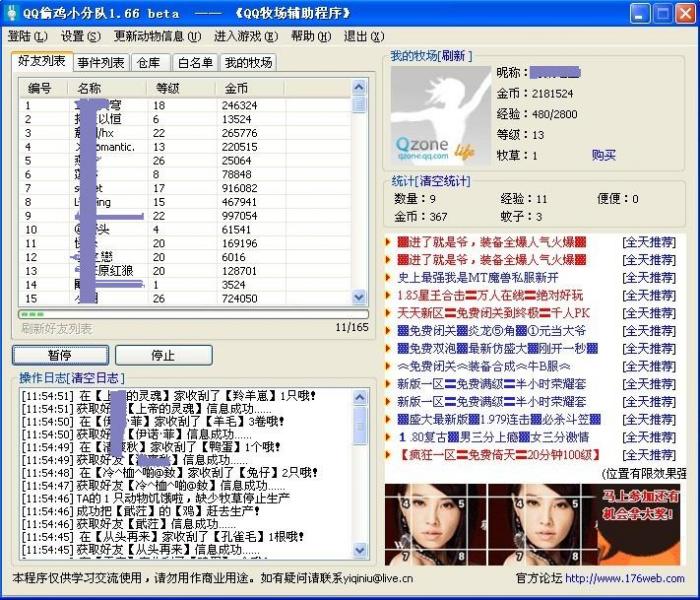Image resolution: width=700 pixels, height=600 pixels.
Task: Select friend row with 724050 gold
Action: (185, 298)
